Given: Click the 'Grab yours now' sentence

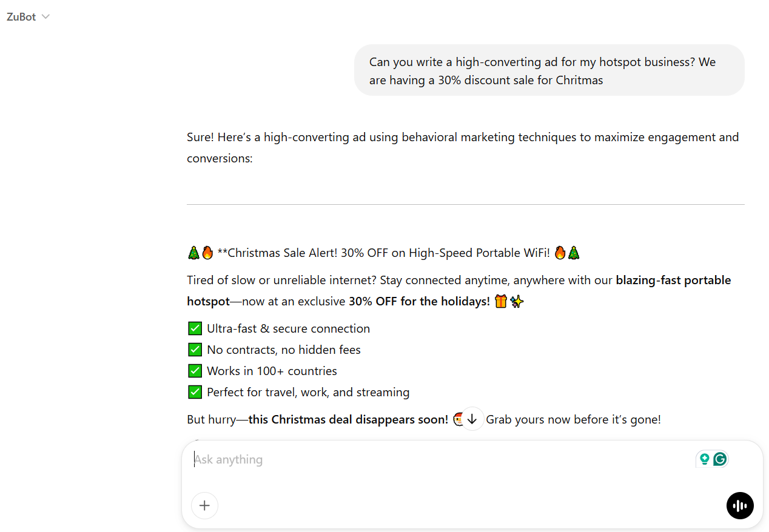Looking at the screenshot, I should tap(573, 419).
